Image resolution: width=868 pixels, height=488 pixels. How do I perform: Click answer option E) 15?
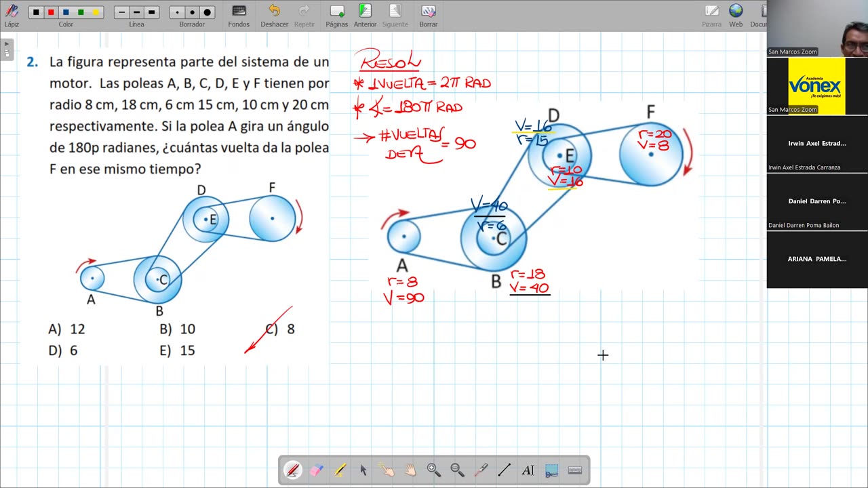tap(178, 350)
